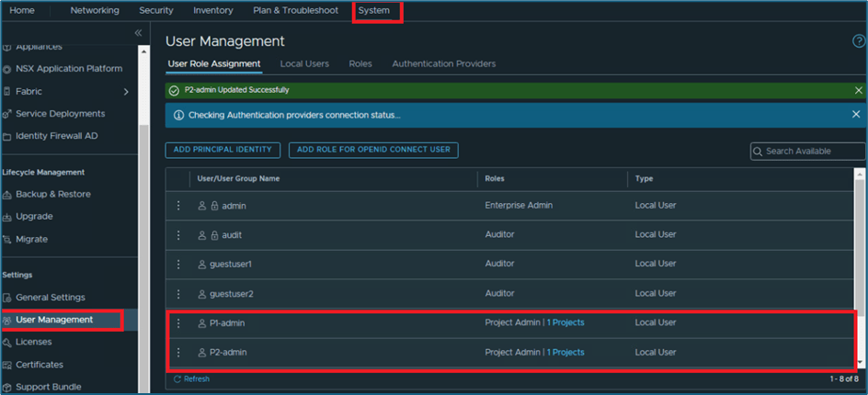Click the Backup & Restore sidebar icon
The image size is (868, 395).
coord(7,195)
